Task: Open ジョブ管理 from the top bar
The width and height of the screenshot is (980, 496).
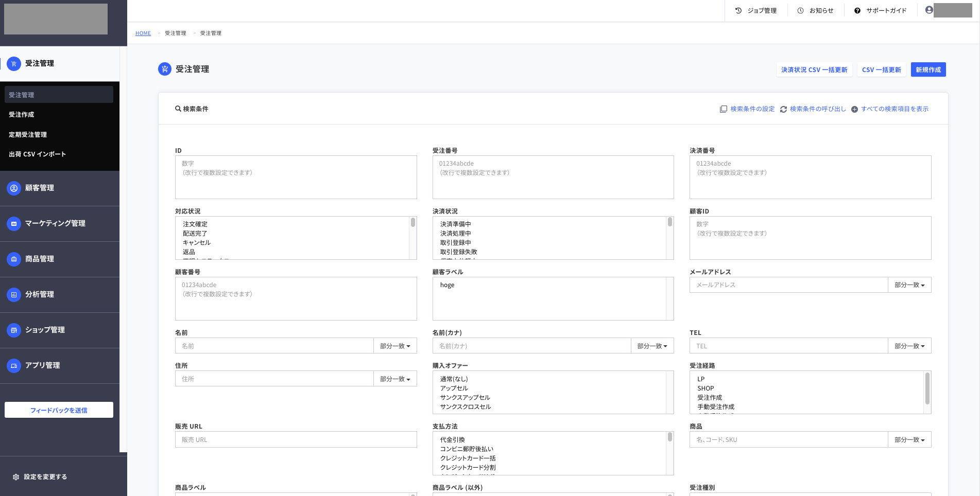Action: coord(756,11)
